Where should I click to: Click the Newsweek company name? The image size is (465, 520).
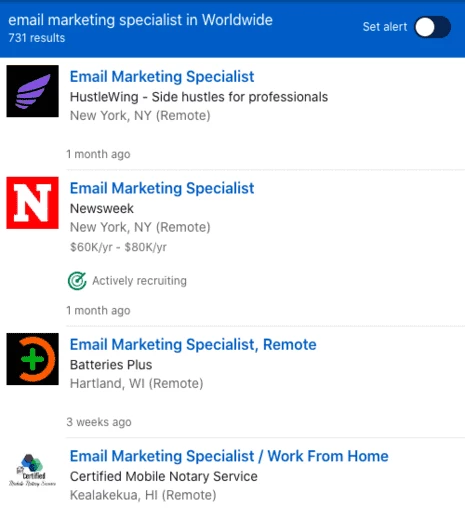102,209
